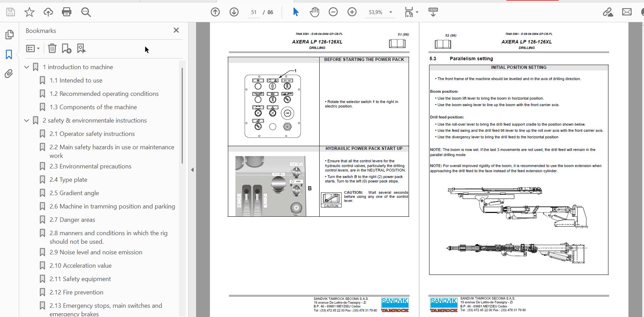Zoom out with the minus button
Image resolution: width=644 pixels, height=317 pixels.
click(333, 12)
